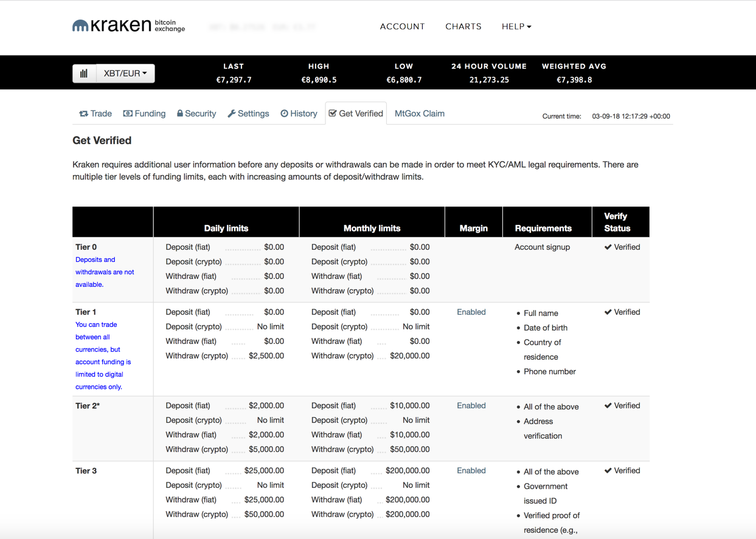Expand the HELP menu
The image size is (756, 539).
(x=516, y=27)
